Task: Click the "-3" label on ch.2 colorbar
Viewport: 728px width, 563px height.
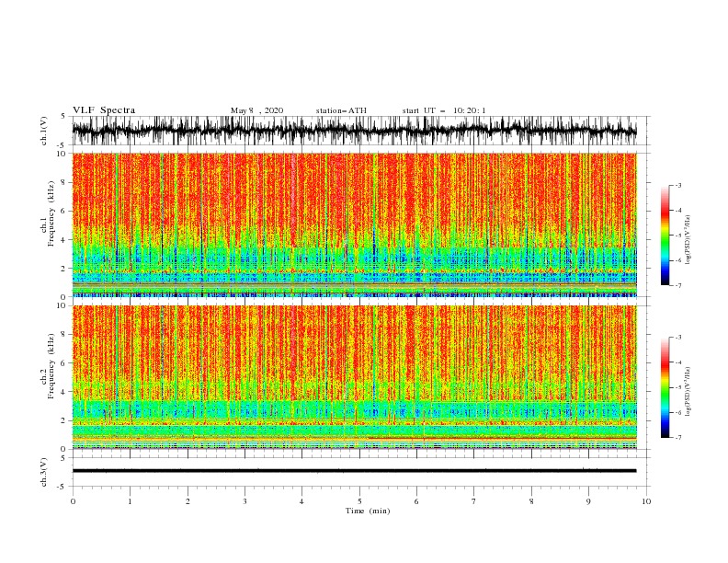Action: [x=678, y=338]
